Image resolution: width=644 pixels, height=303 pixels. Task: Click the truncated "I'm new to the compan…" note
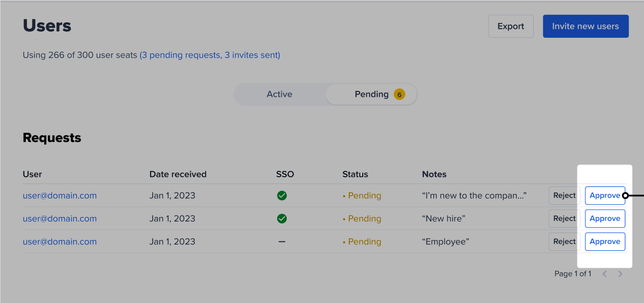tap(474, 196)
